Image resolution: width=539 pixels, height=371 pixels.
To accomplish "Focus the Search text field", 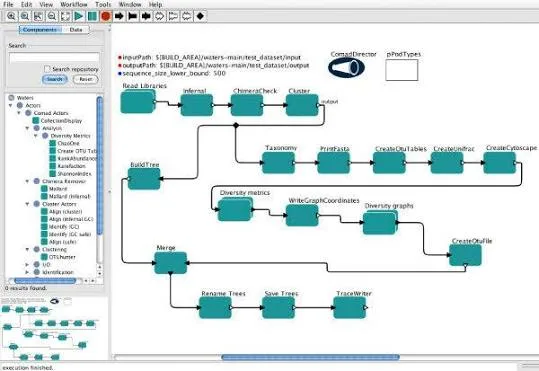I will coord(54,58).
